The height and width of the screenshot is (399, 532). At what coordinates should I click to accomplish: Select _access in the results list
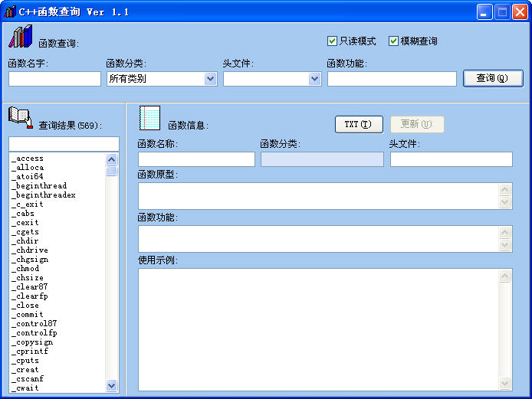28,159
